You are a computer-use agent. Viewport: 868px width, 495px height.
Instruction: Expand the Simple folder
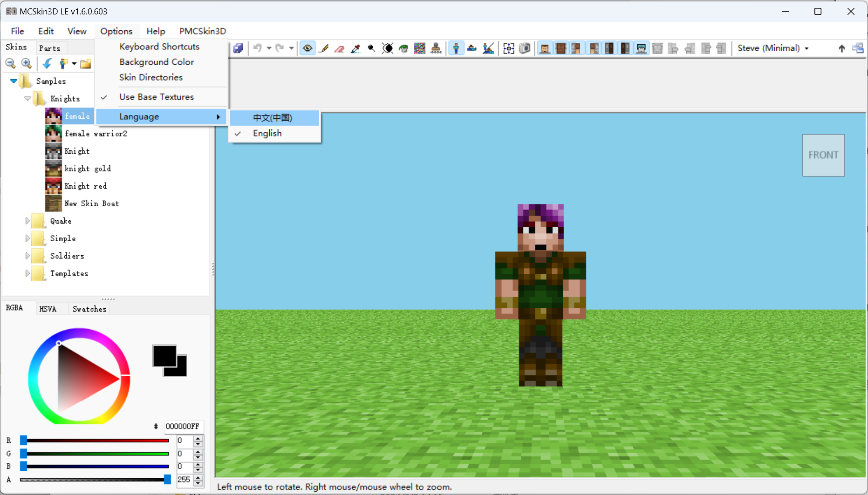pyautogui.click(x=27, y=238)
